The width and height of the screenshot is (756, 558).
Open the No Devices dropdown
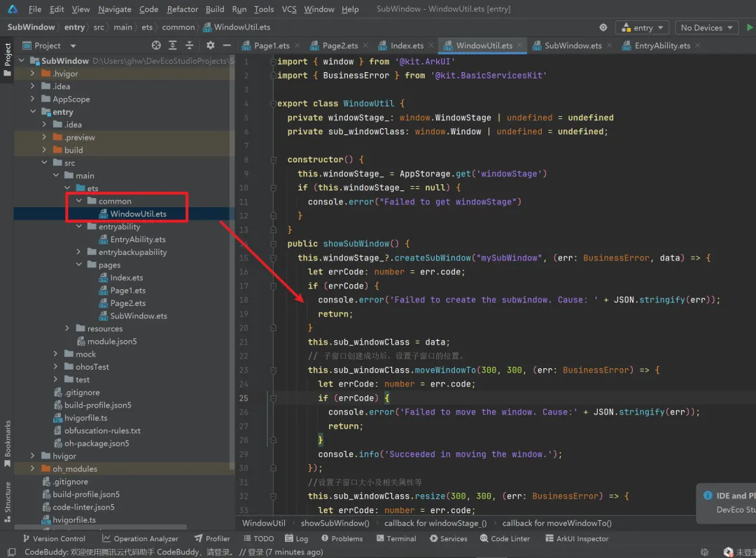707,28
